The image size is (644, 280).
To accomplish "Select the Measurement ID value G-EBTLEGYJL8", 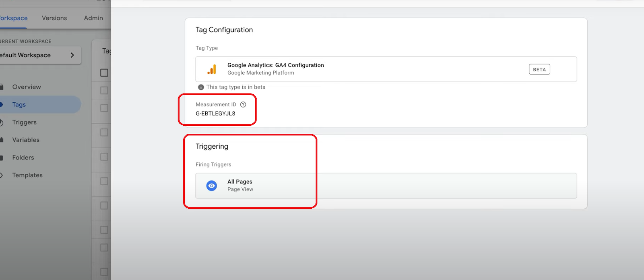I will (x=215, y=114).
